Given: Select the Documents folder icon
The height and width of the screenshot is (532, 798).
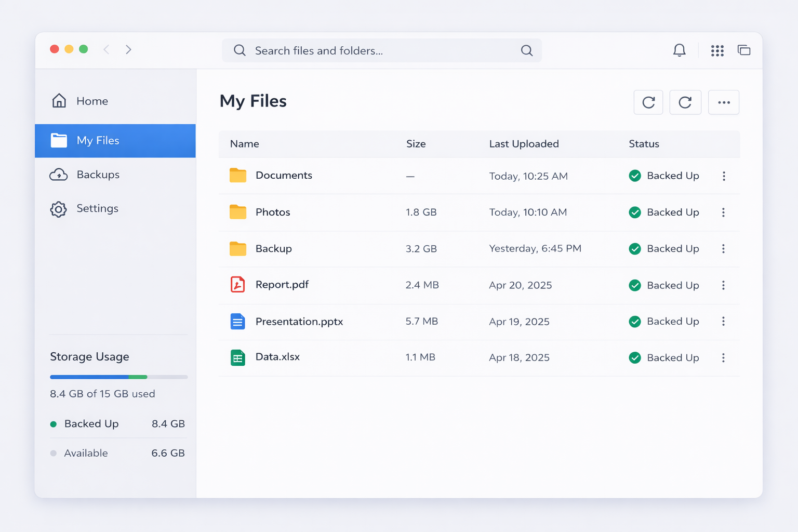Looking at the screenshot, I should pyautogui.click(x=237, y=176).
